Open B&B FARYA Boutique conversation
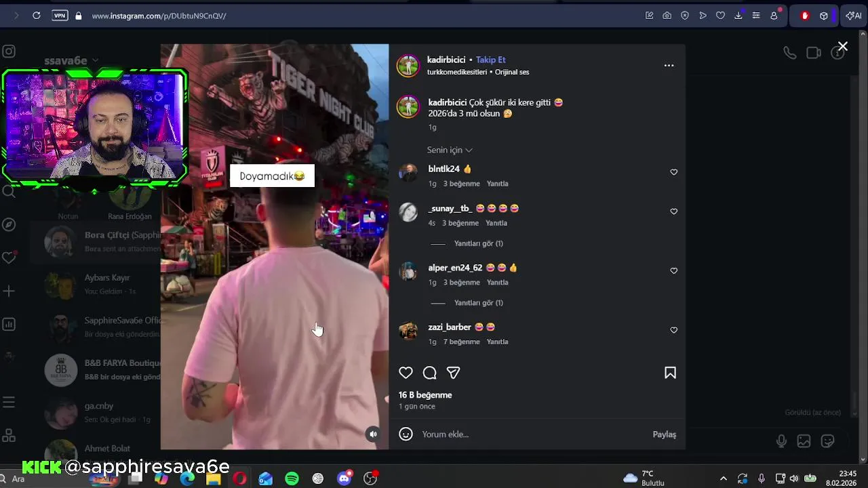Image resolution: width=868 pixels, height=488 pixels. coord(95,369)
